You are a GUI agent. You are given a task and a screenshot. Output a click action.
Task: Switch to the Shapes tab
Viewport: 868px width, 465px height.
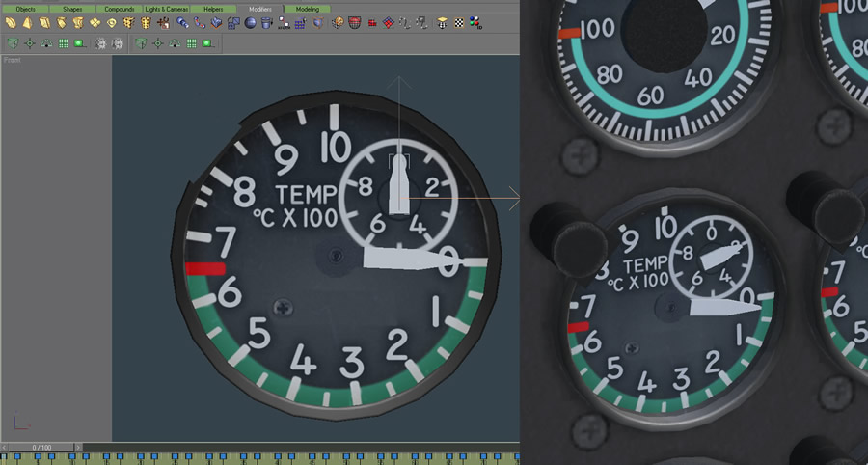pyautogui.click(x=72, y=9)
